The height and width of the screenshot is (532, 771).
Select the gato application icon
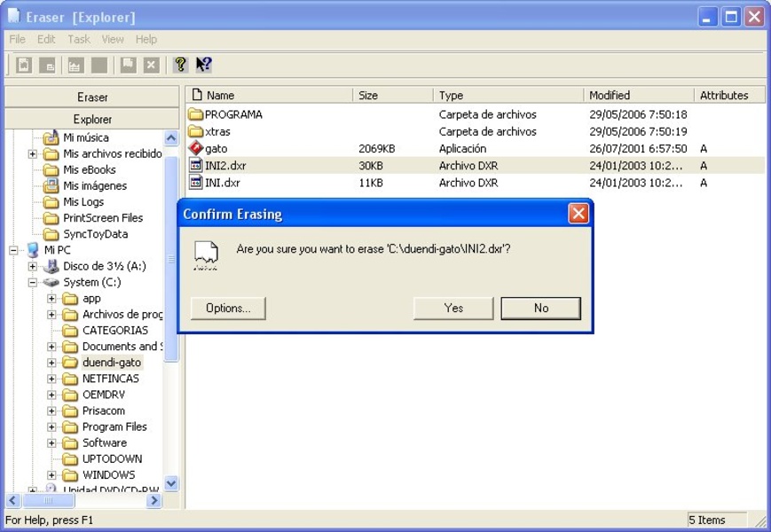pos(196,149)
